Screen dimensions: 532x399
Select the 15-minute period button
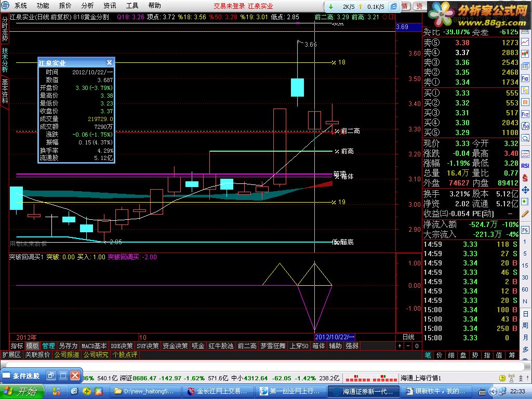click(x=525, y=265)
